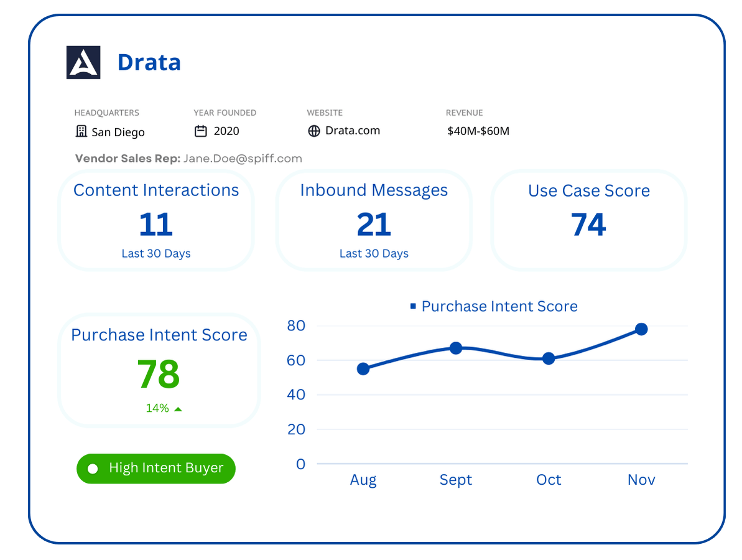Select the Nov data point on chart
The width and height of the screenshot is (742, 560).
click(x=641, y=329)
